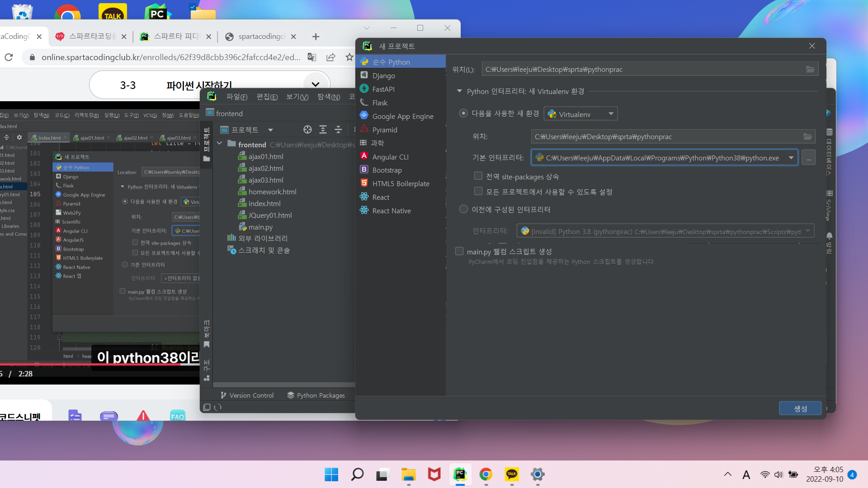Select React Native project type
Viewport: 868px width, 488px height.
click(392, 211)
